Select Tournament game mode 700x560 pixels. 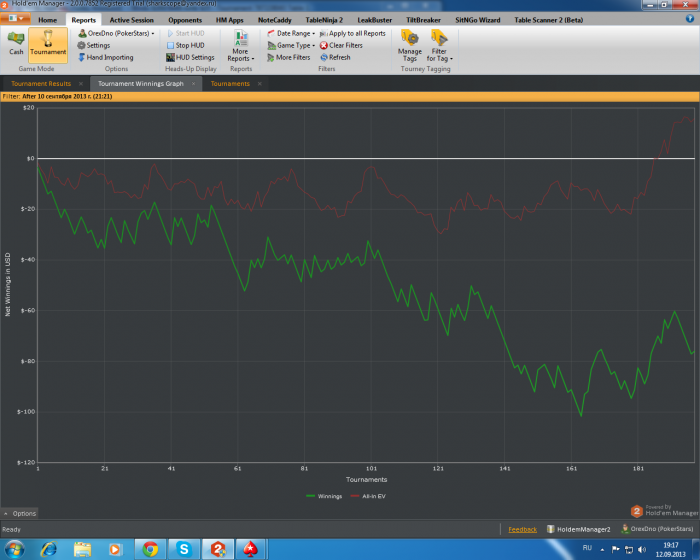tap(48, 45)
